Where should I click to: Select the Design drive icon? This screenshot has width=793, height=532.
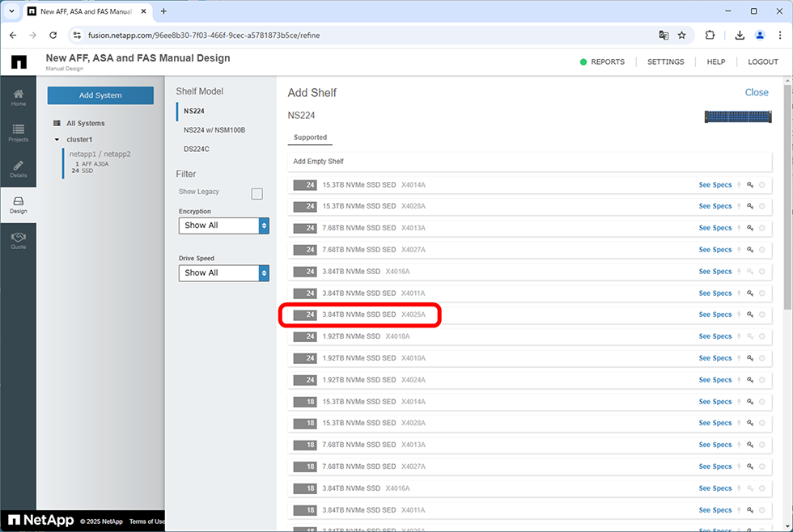(18, 201)
